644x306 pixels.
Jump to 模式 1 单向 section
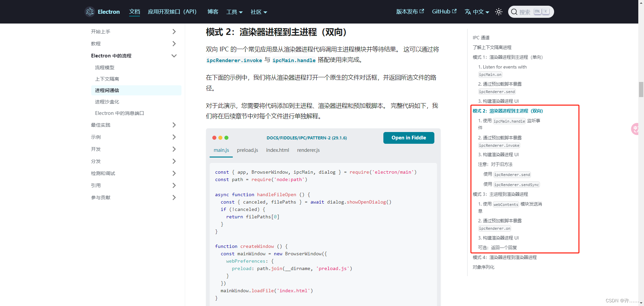coord(507,57)
